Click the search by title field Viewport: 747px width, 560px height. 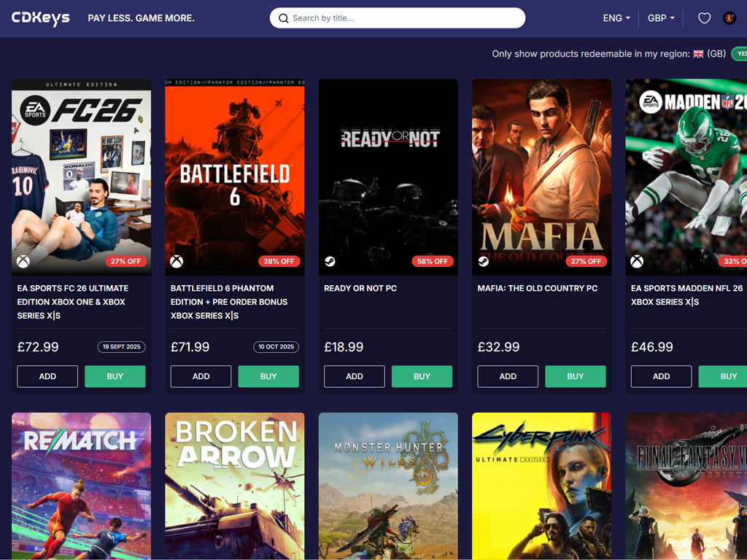(398, 18)
